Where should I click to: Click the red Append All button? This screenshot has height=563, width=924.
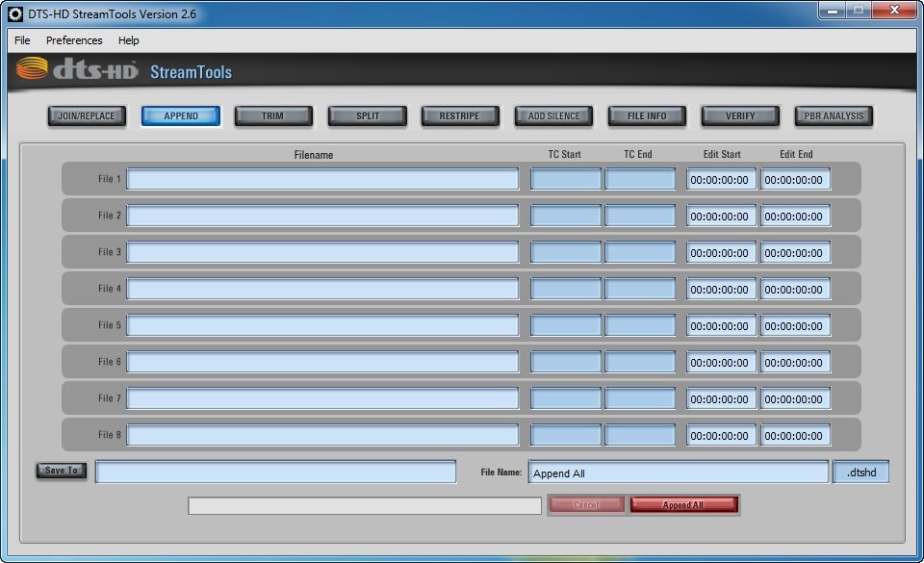coord(683,504)
